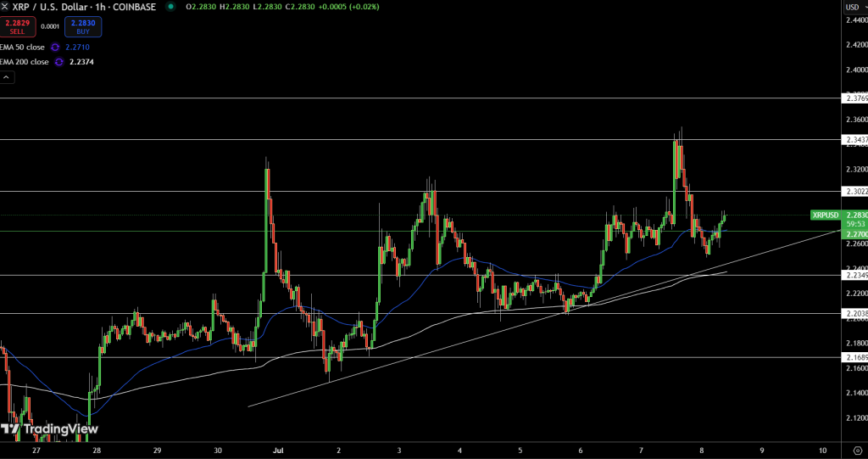Click purple icon beside EMA 50 close

tap(55, 48)
